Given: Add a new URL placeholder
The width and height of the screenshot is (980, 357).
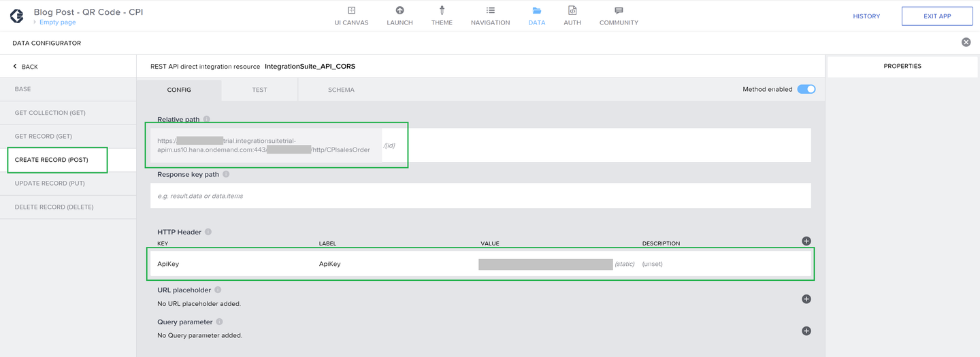Looking at the screenshot, I should pyautogui.click(x=806, y=299).
